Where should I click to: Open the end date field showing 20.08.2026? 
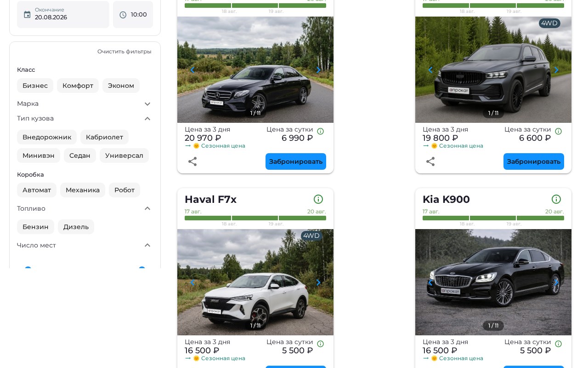63,14
